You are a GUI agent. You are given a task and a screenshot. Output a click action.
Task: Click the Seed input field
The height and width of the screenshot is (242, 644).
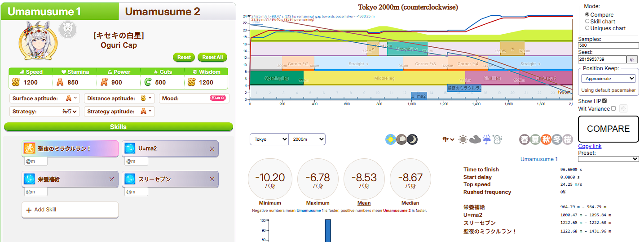click(x=602, y=59)
